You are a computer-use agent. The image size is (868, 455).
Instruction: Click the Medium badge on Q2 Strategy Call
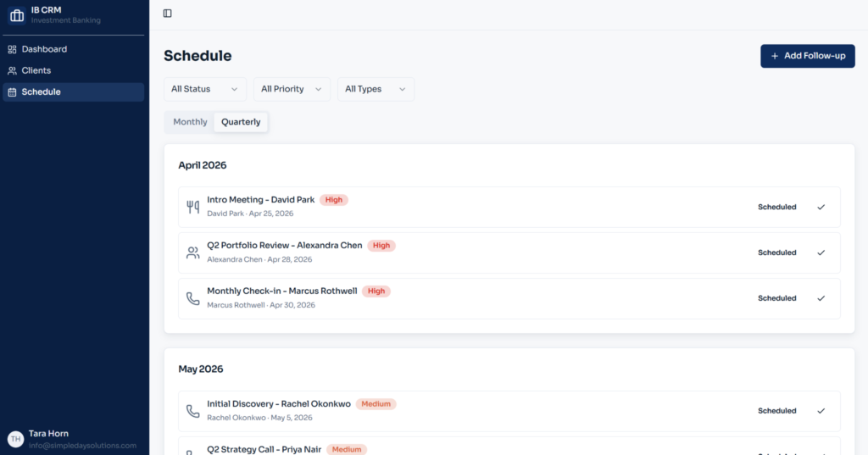tap(347, 449)
